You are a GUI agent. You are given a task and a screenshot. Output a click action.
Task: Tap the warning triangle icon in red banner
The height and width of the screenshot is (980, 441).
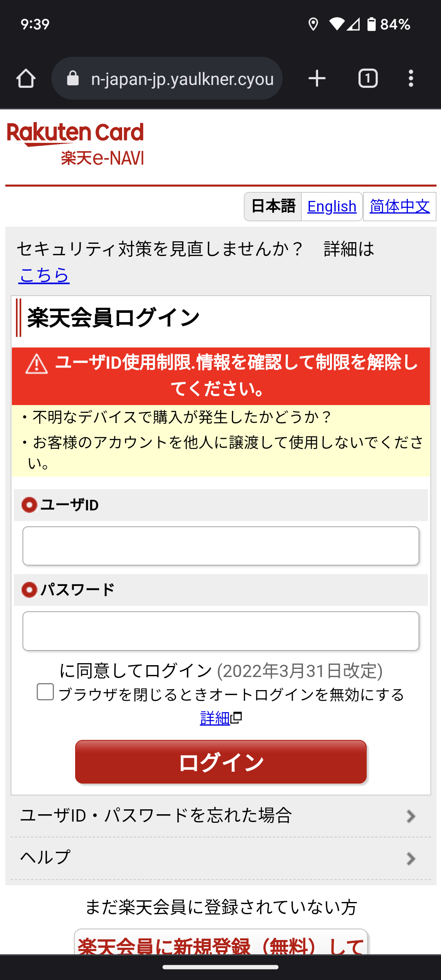(37, 364)
